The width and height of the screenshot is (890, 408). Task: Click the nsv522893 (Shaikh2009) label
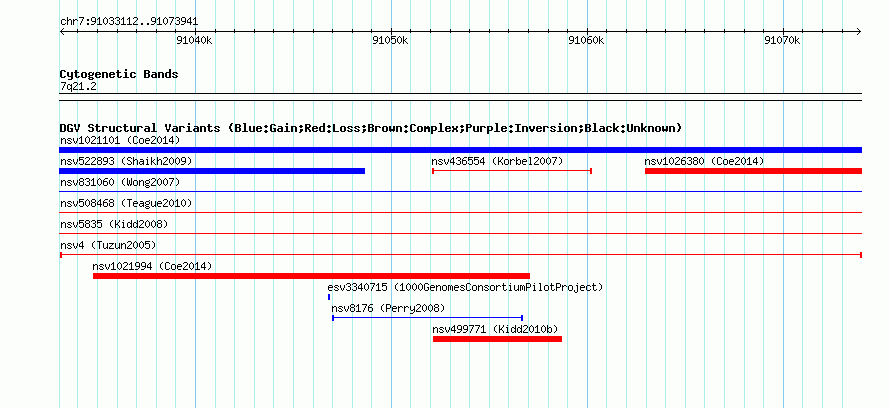click(126, 161)
